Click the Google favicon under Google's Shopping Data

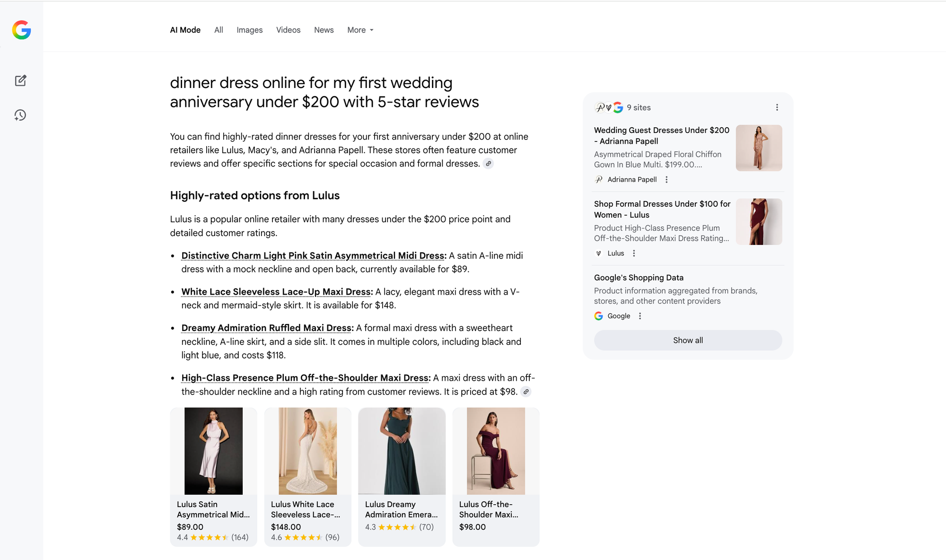pyautogui.click(x=598, y=315)
